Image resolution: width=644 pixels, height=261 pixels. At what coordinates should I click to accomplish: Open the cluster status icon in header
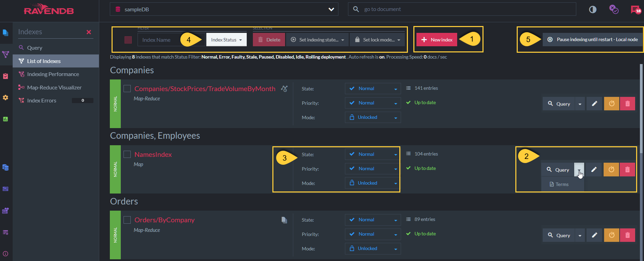pyautogui.click(x=614, y=9)
